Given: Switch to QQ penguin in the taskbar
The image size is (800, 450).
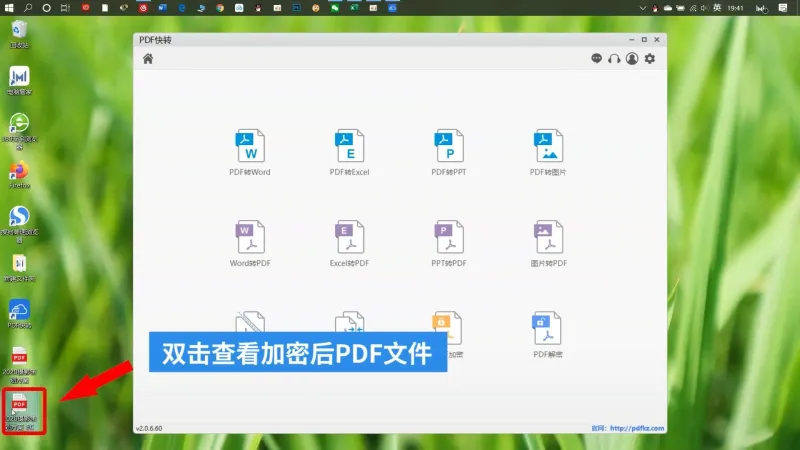Looking at the screenshot, I should coord(258,8).
